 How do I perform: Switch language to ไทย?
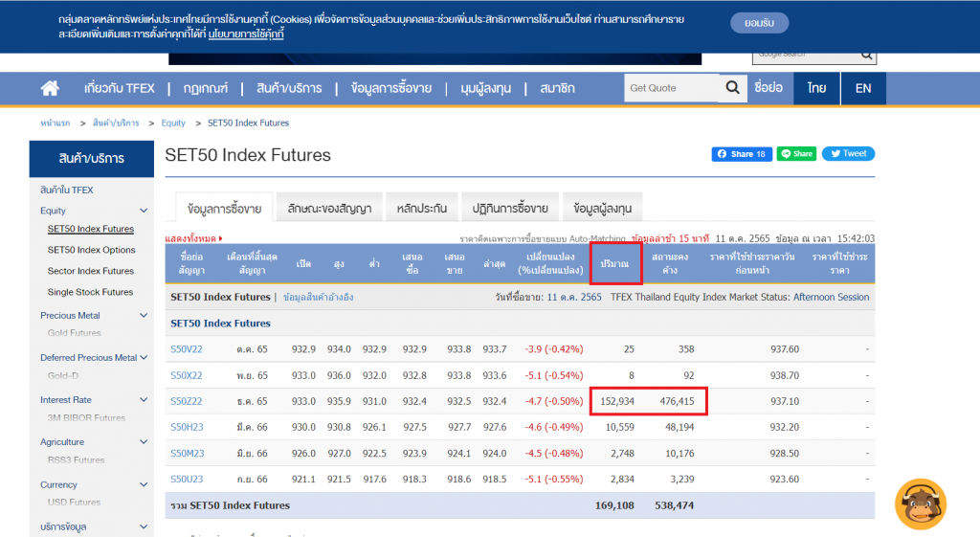click(816, 88)
